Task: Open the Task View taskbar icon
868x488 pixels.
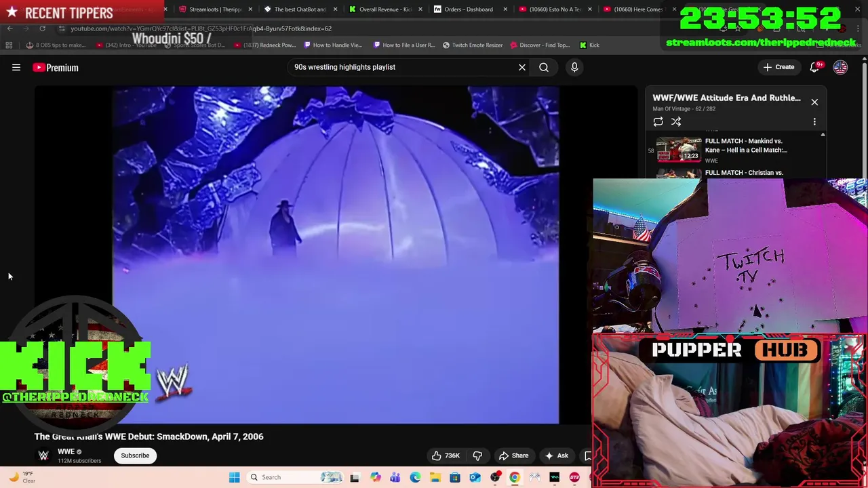Action: pyautogui.click(x=354, y=477)
